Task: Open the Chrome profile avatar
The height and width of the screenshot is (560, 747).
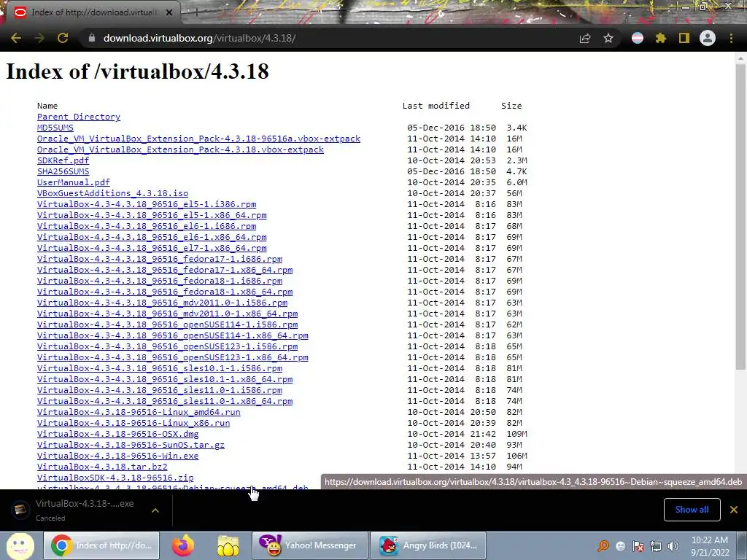Action: [708, 38]
